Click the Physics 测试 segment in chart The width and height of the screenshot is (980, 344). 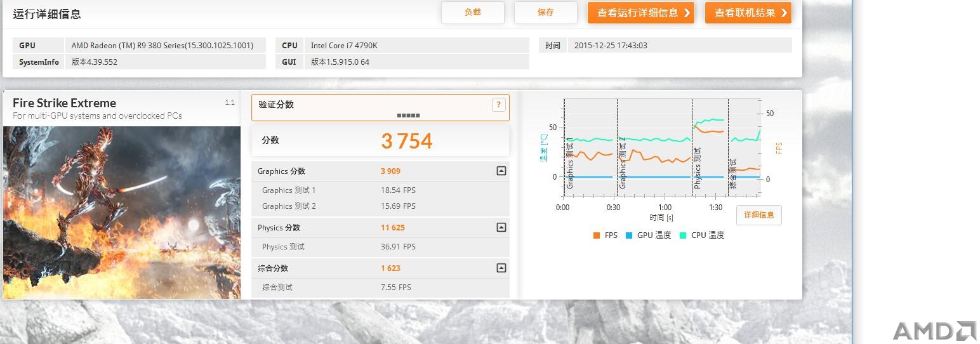click(710, 147)
